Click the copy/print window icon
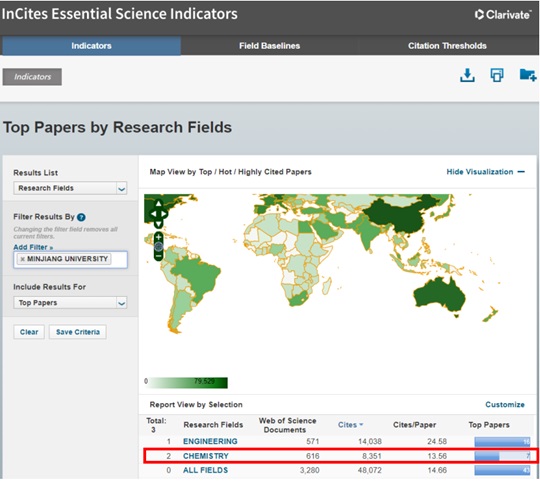The image size is (540, 481). coord(497,75)
